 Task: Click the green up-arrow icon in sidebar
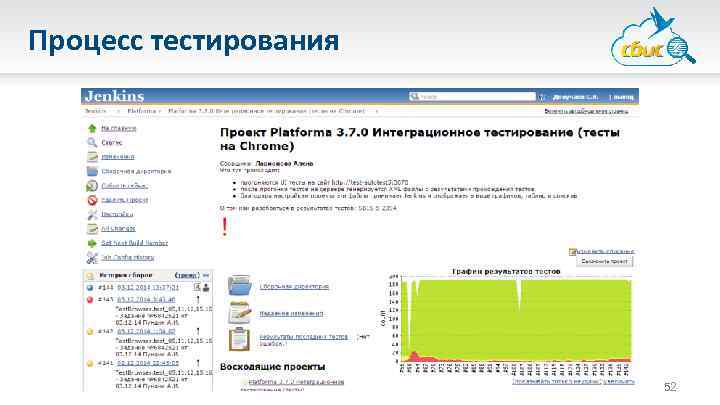pos(92,129)
